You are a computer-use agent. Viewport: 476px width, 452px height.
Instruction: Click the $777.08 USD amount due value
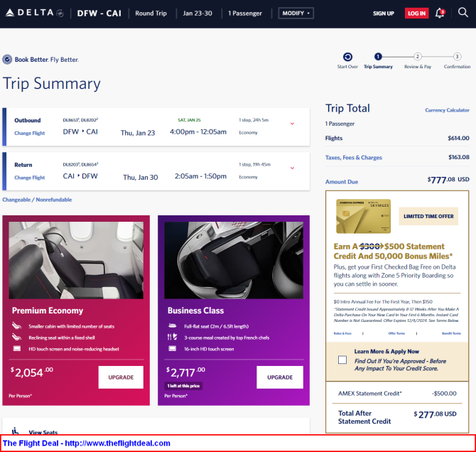click(x=448, y=180)
